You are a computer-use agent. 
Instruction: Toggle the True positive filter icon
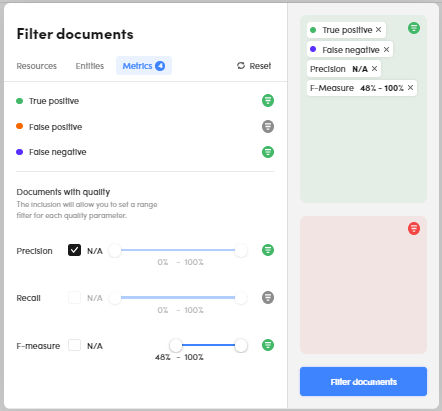coord(268,100)
